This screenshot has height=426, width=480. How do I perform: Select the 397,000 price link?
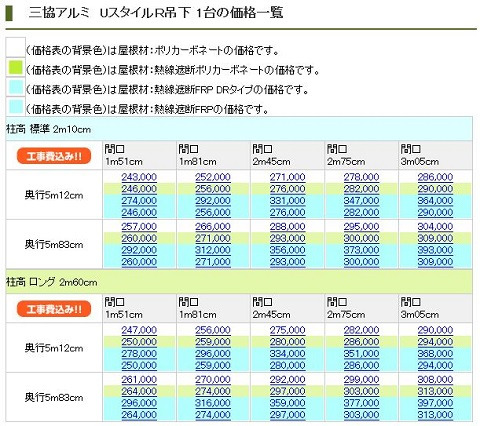(x=435, y=403)
